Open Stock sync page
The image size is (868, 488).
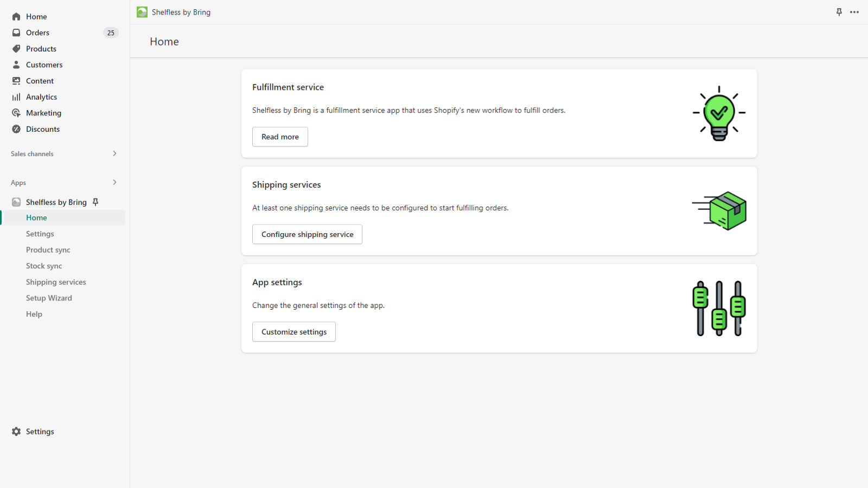44,266
